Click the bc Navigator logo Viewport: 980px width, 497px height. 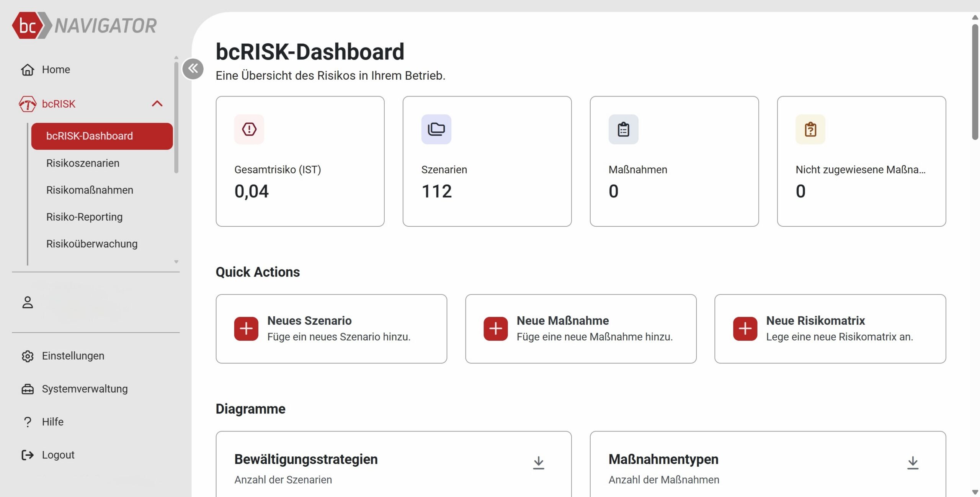click(x=84, y=25)
